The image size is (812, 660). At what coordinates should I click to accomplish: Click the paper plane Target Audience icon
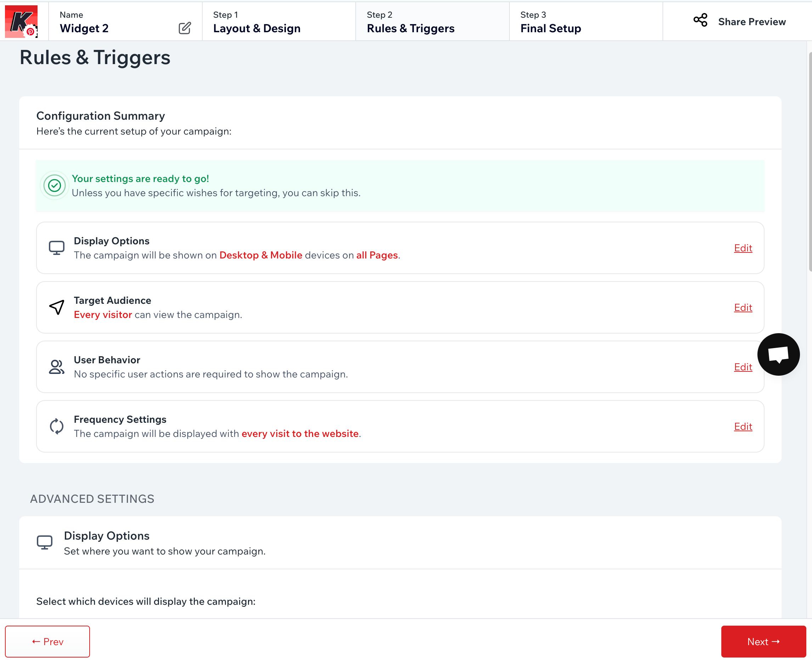(x=57, y=307)
